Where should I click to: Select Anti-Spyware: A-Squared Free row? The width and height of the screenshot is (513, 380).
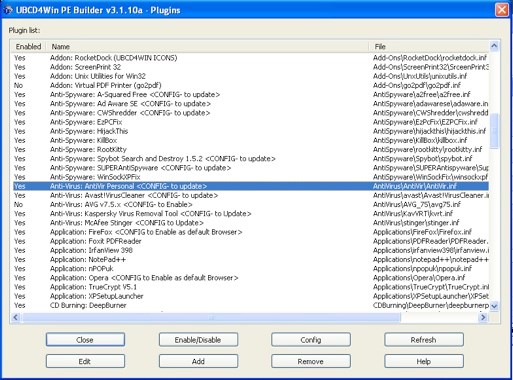coord(251,94)
